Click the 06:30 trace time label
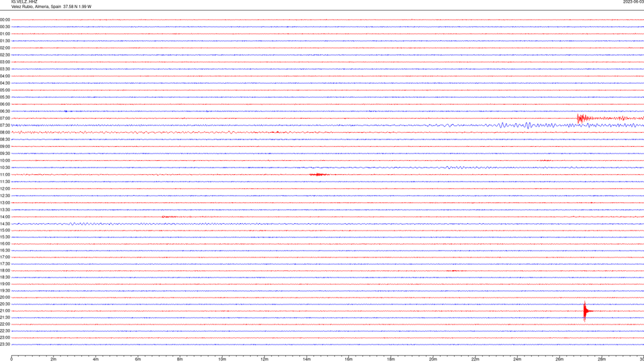This screenshot has width=644, height=362. 5,111
